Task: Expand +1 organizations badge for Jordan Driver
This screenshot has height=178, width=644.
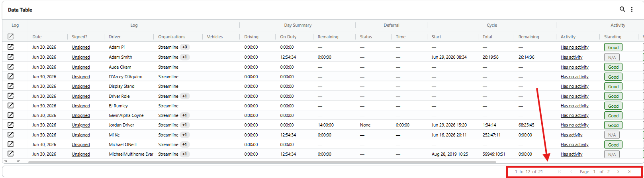Action: (x=185, y=125)
